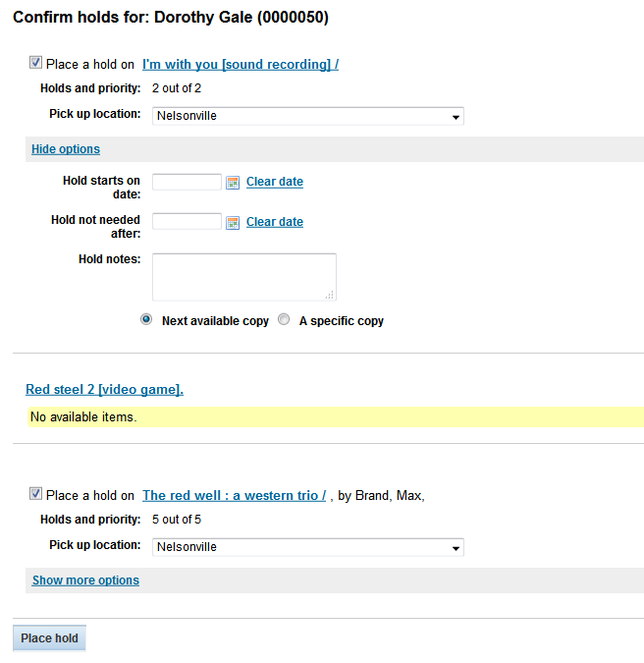The image size is (644, 663).
Task: Focus the Hold starts on date field
Action: coord(188,182)
